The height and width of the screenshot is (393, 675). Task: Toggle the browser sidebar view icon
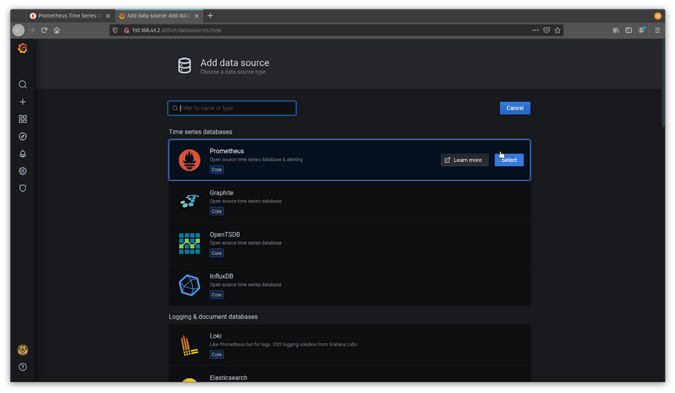coord(629,30)
